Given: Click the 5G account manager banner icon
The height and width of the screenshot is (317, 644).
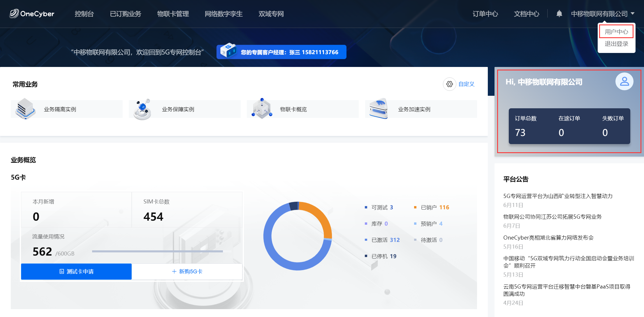Looking at the screenshot, I should click(228, 51).
